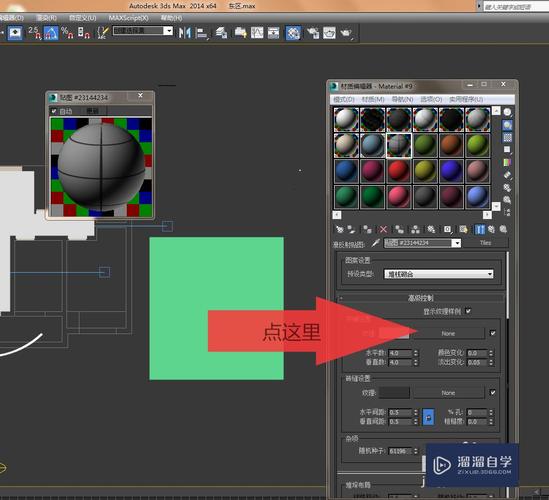This screenshot has height=500, width=549.
Task: Click the Sample Type sphere icon
Action: 507,112
